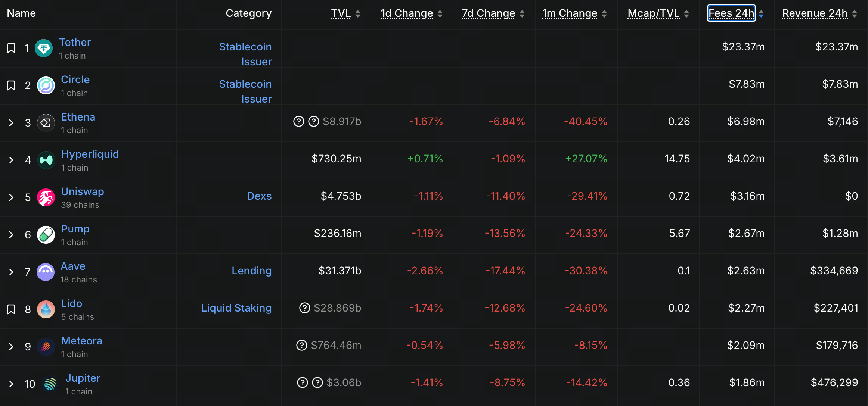Toggle bookmark for Circle

[11, 85]
